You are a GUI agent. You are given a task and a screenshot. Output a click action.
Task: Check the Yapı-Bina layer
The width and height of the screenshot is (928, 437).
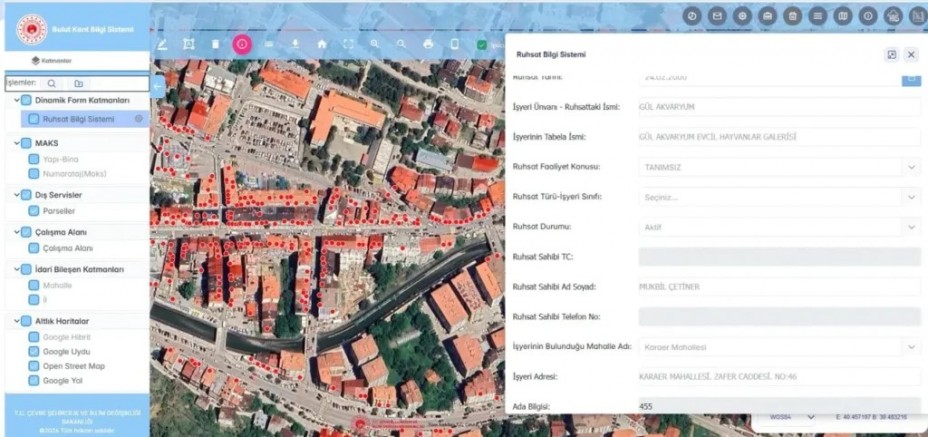pyautogui.click(x=34, y=159)
